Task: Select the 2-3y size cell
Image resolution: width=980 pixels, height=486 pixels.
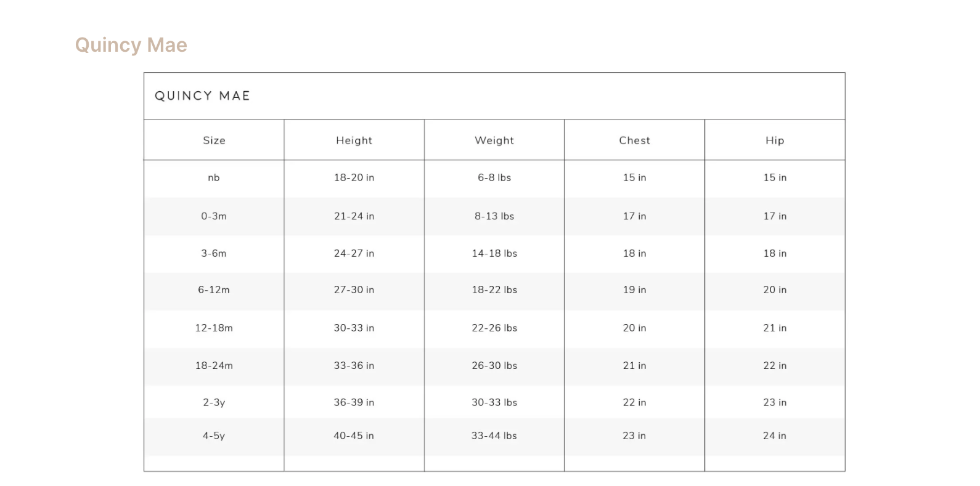Action: [214, 402]
